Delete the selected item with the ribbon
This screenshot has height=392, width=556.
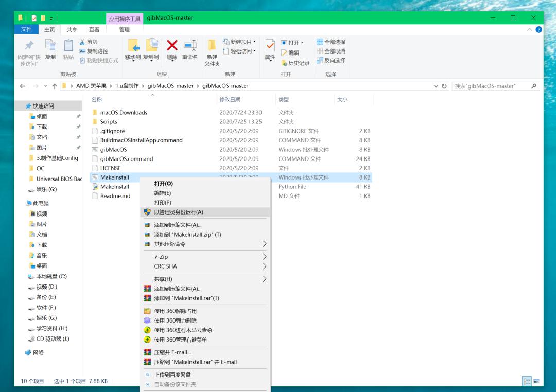tap(171, 49)
